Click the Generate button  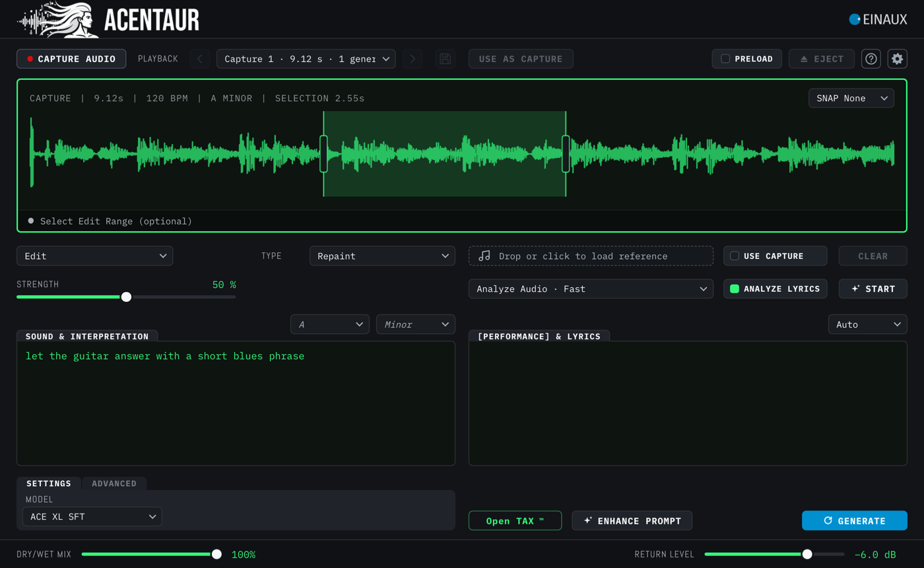click(855, 520)
